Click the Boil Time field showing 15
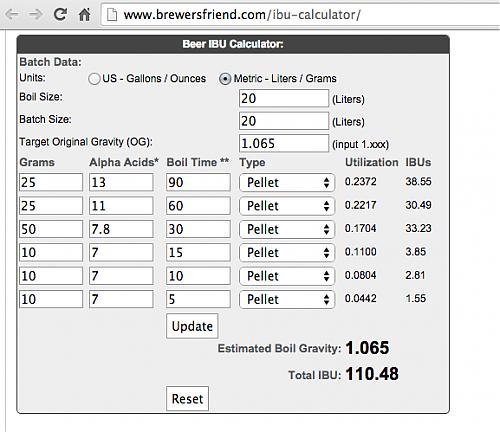The height and width of the screenshot is (432, 500). tap(198, 252)
